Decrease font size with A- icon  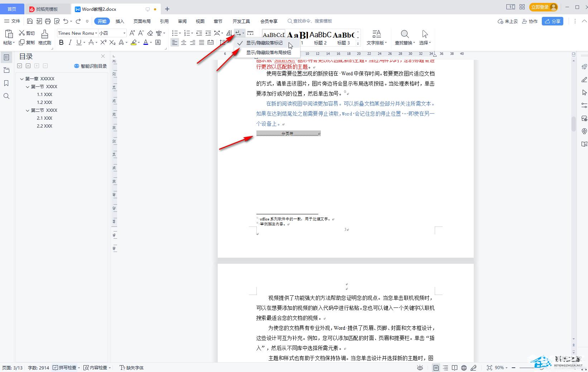(141, 33)
